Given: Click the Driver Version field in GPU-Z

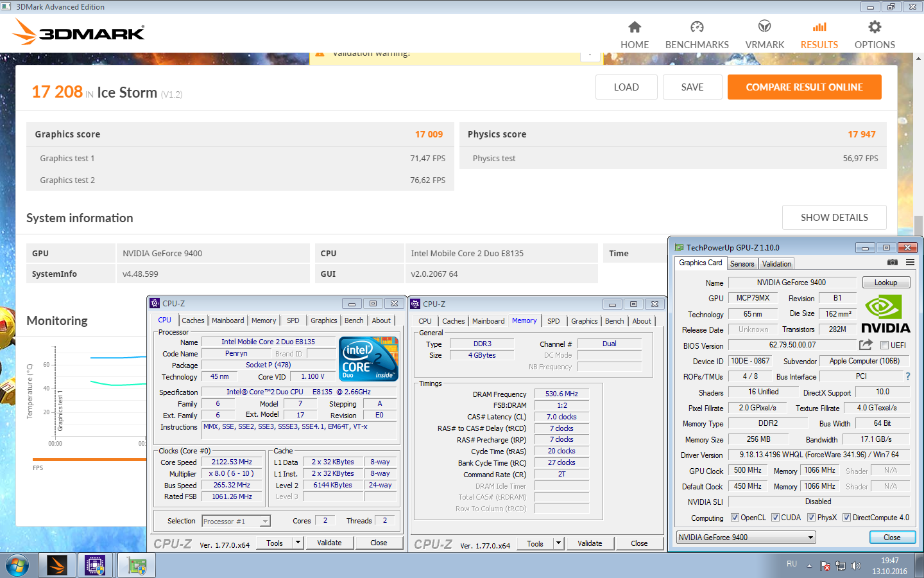Looking at the screenshot, I should tap(819, 455).
